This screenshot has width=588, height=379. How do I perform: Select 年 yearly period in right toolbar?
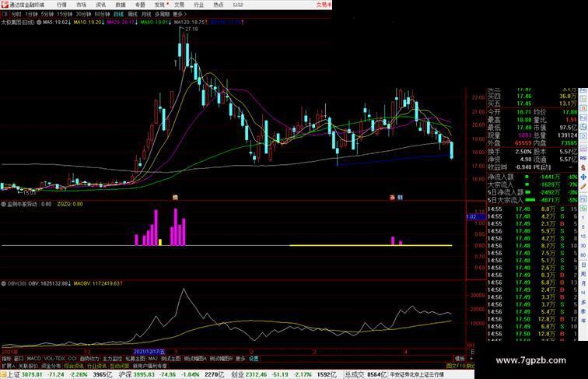pyautogui.click(x=583, y=321)
